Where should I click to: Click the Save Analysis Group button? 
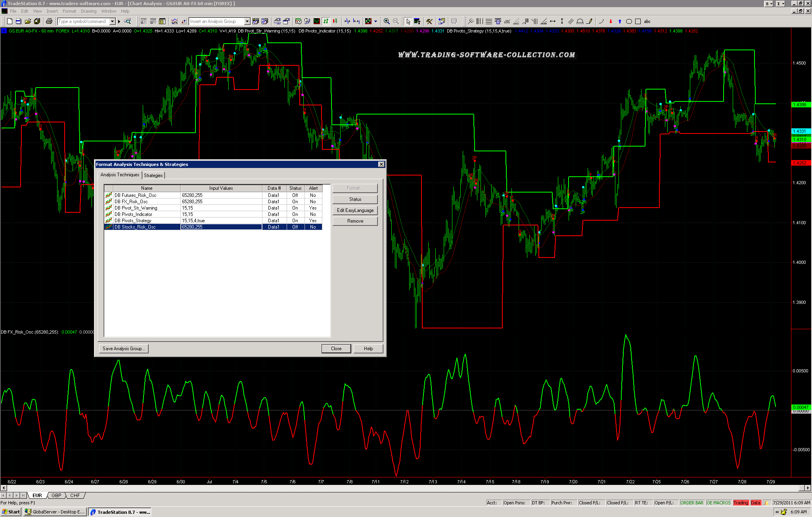pyautogui.click(x=123, y=349)
